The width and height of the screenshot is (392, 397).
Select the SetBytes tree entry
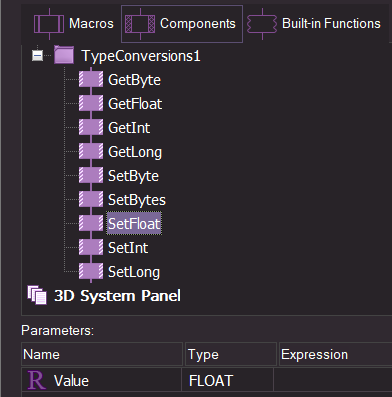(137, 200)
